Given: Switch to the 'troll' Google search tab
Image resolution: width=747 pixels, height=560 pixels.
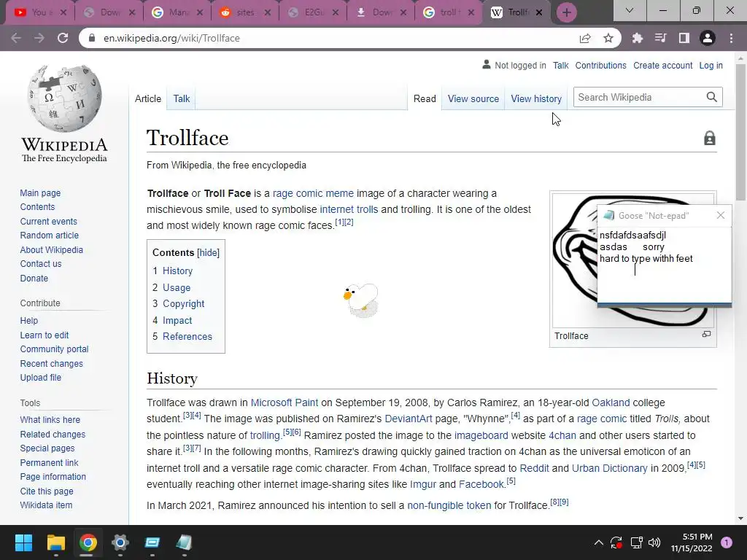Looking at the screenshot, I should point(449,12).
